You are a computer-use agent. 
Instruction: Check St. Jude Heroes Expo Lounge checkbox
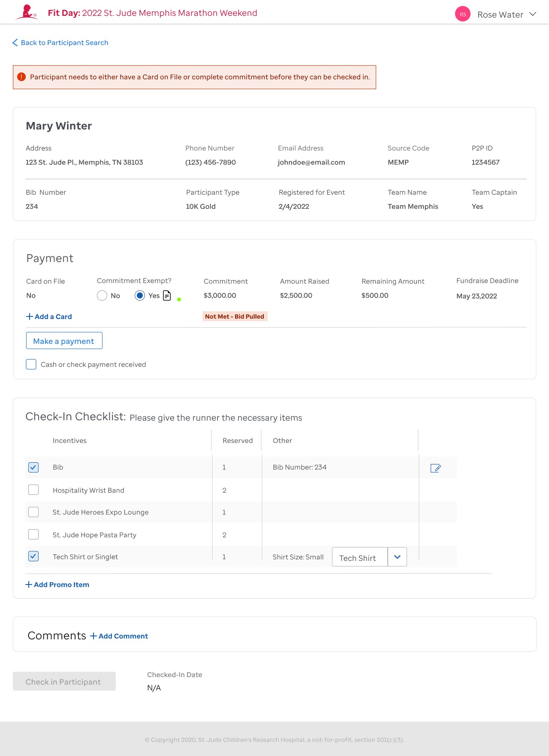pos(33,512)
